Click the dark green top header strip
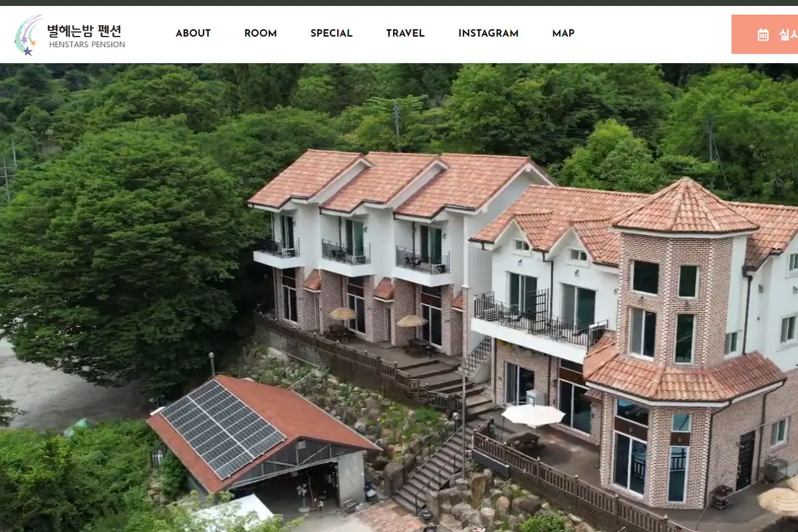798x532 pixels. 399,3
